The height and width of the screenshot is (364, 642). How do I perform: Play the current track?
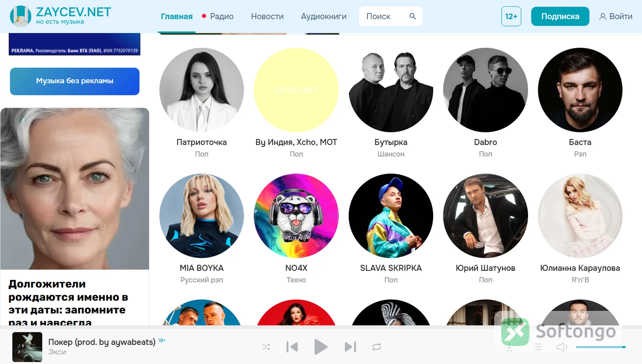321,347
